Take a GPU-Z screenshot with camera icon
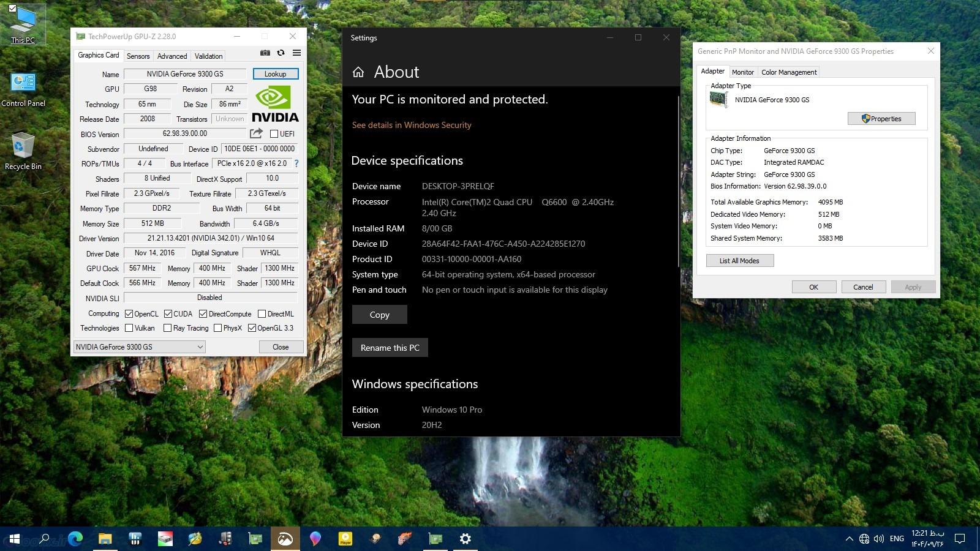Viewport: 980px width, 551px height. click(265, 53)
